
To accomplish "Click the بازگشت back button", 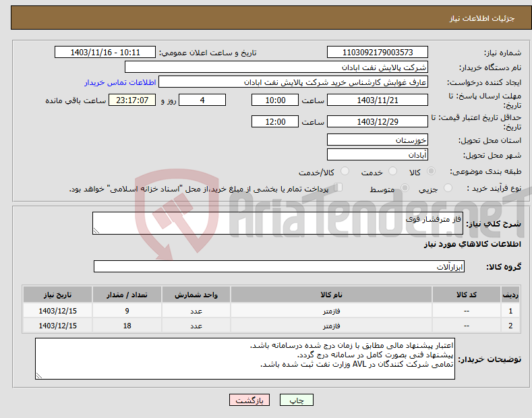I will tap(249, 400).
